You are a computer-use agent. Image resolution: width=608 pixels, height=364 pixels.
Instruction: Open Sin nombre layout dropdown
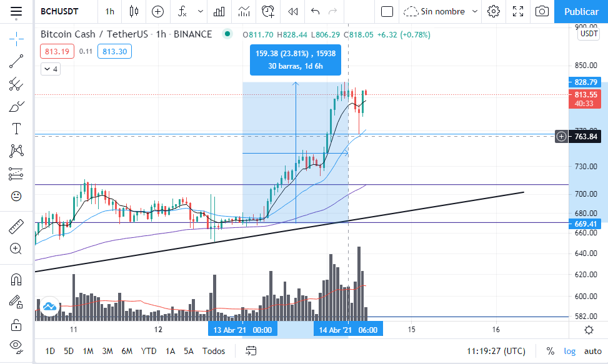[440, 12]
